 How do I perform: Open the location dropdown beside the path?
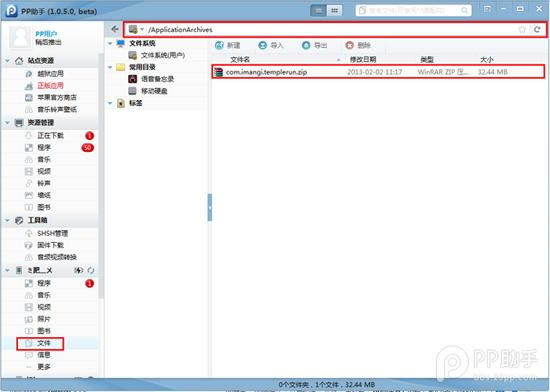142,29
